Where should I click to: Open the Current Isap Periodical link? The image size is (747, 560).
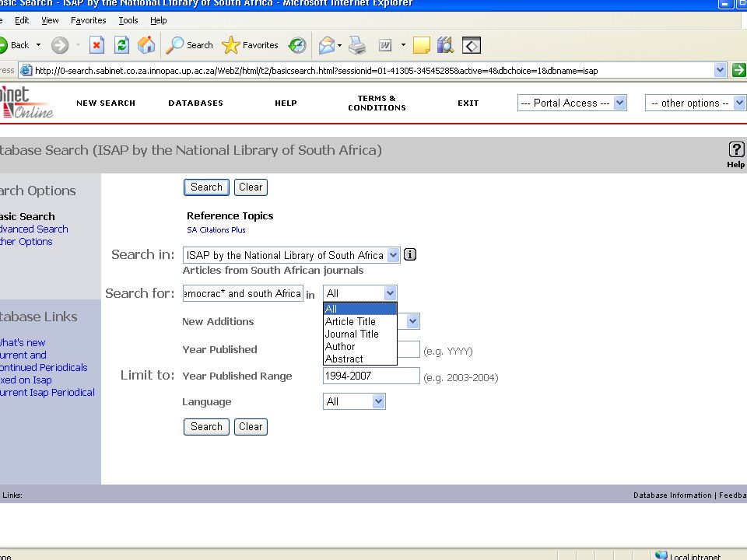pos(47,392)
